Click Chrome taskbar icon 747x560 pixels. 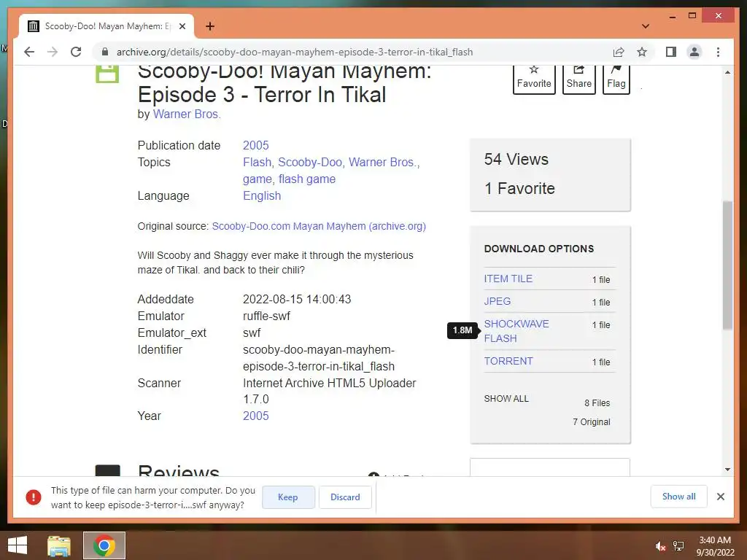point(104,545)
